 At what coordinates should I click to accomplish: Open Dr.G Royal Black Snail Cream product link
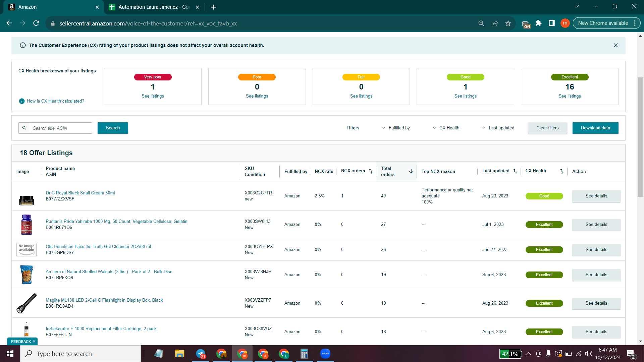80,193
